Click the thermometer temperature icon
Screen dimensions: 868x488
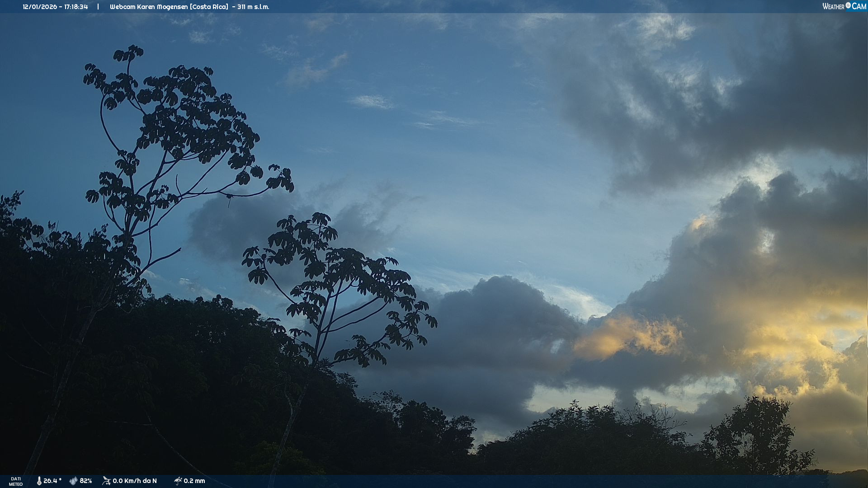(x=39, y=481)
